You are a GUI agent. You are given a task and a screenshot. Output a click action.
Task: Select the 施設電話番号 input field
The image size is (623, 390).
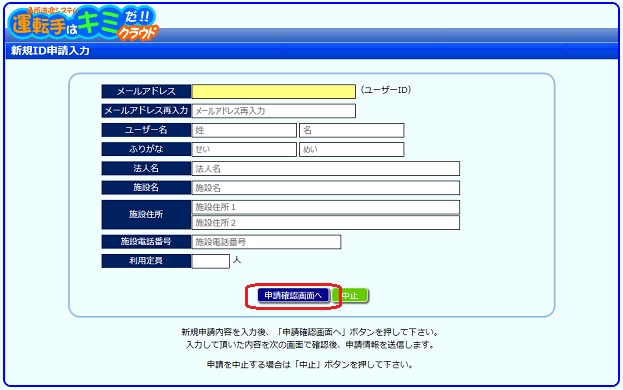coord(266,242)
